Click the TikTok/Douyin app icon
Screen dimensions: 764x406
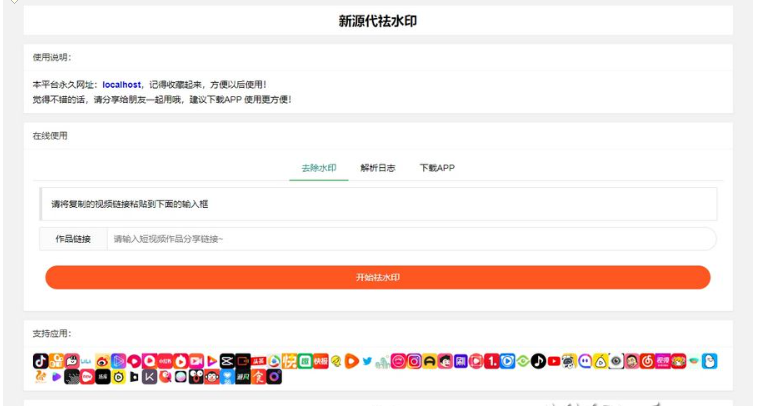40,361
